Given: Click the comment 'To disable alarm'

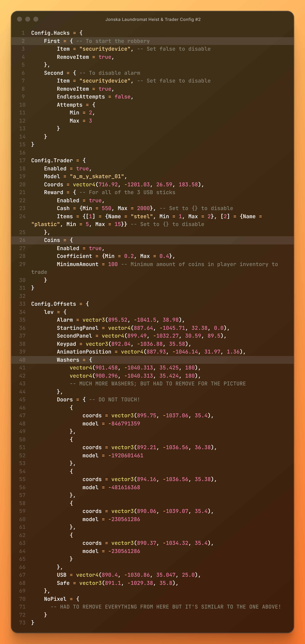Looking at the screenshot, I should click(115, 73).
